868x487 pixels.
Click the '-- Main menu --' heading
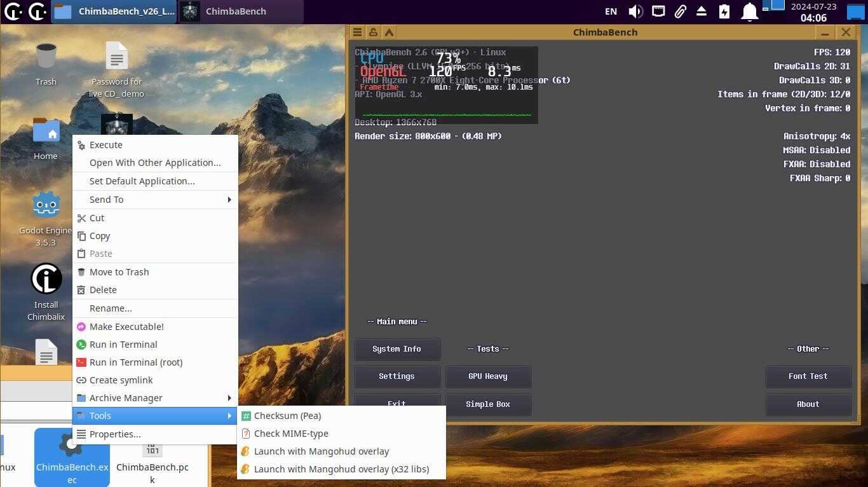click(397, 322)
